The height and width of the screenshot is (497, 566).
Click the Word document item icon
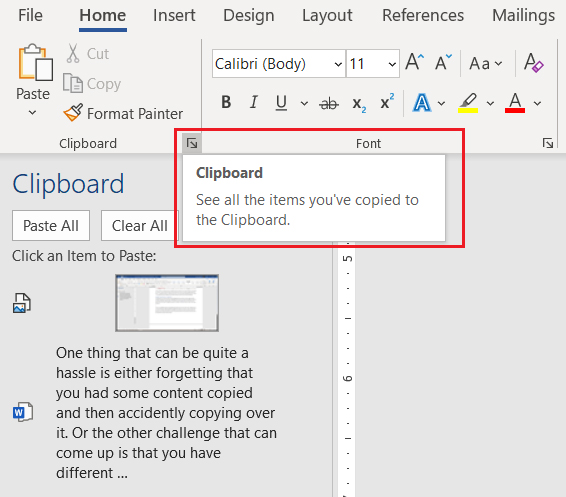point(23,412)
